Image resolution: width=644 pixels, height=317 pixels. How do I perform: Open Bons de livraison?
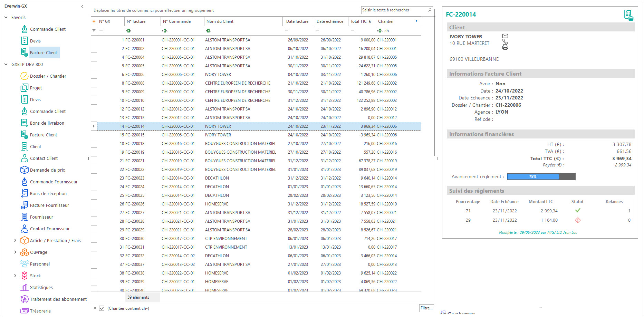pos(47,123)
